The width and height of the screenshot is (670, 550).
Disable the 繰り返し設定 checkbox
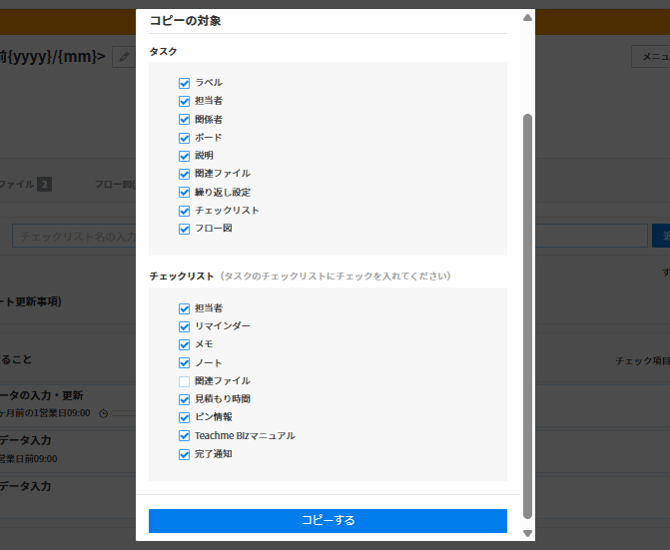[x=184, y=192]
